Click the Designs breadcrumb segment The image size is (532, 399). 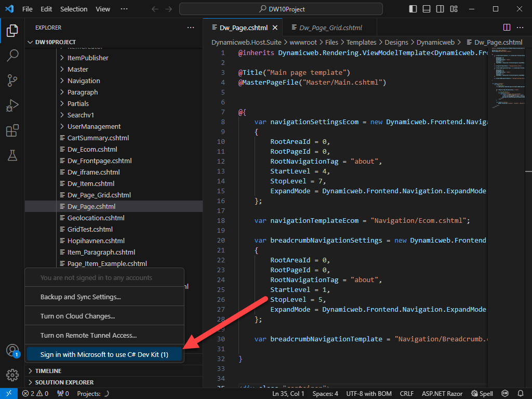pyautogui.click(x=396, y=43)
